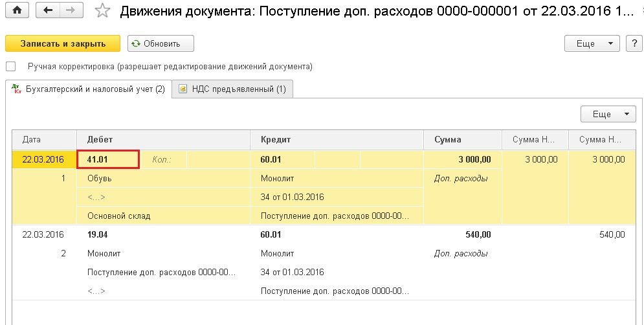Click the НДС предъявленный tab icon
This screenshot has height=325, width=644.
[x=183, y=89]
